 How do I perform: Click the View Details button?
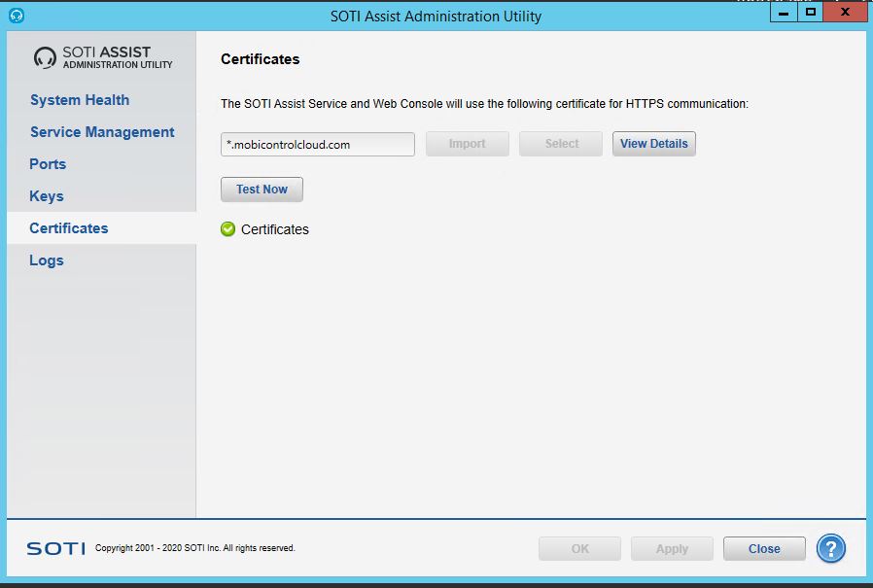[654, 144]
